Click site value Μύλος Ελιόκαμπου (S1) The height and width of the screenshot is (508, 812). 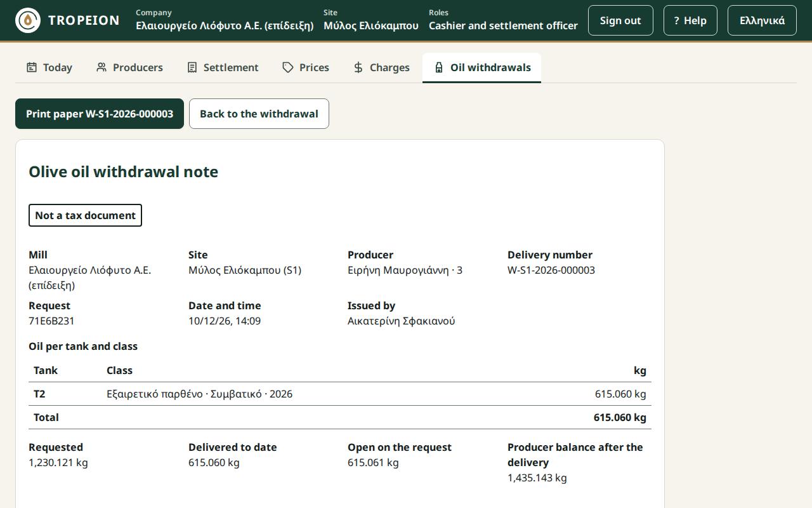tap(245, 270)
